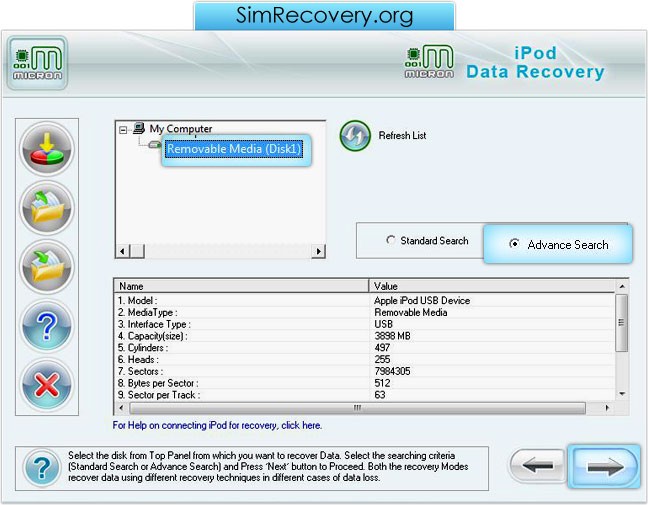This screenshot has width=648, height=505.
Task: Click the '2. MediaType :' row name
Action: (x=148, y=312)
